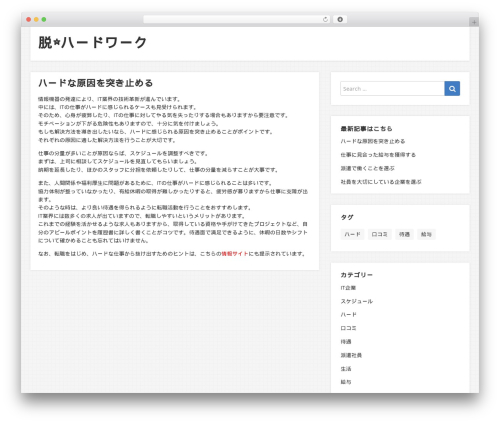Click the blue search magnifier button
Screen dimensions: 500x423
pyautogui.click(x=452, y=89)
